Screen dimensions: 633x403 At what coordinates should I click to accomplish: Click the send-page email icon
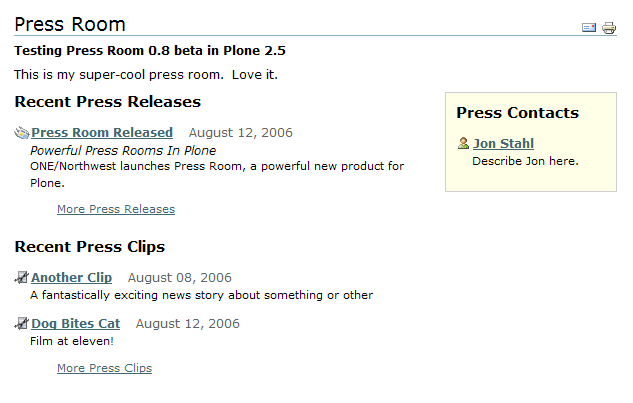(x=589, y=28)
